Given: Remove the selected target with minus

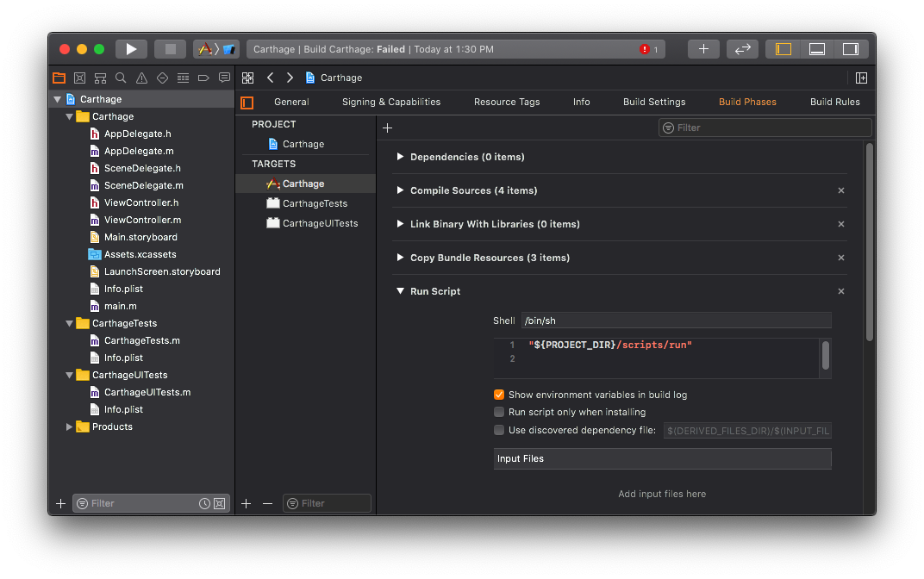Looking at the screenshot, I should tap(267, 503).
